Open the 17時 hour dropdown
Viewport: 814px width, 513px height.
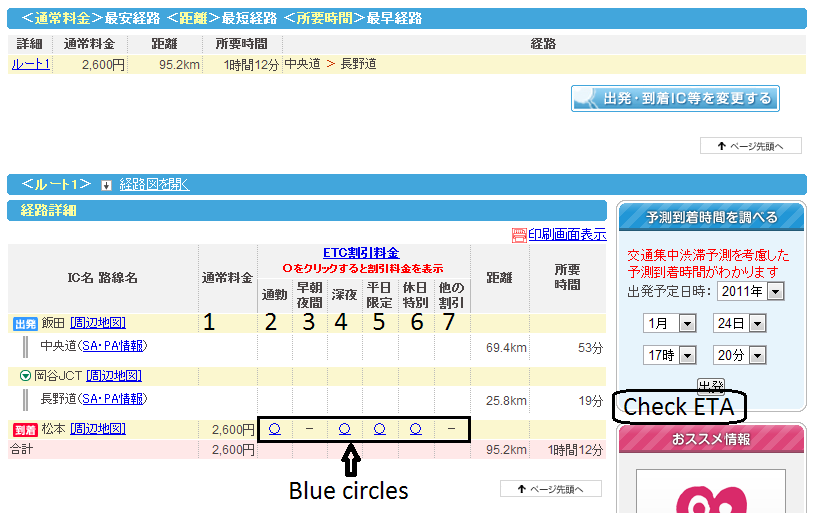669,355
